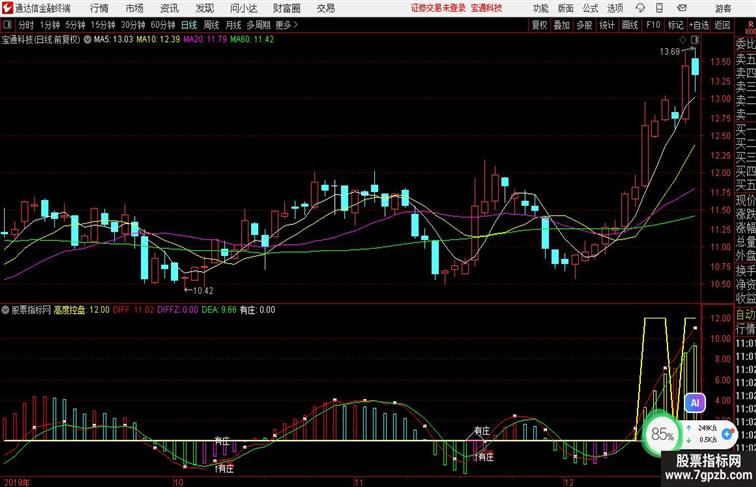Click the 证券交易未登录 login link
Image resolution: width=756 pixels, height=487 pixels.
[x=438, y=8]
